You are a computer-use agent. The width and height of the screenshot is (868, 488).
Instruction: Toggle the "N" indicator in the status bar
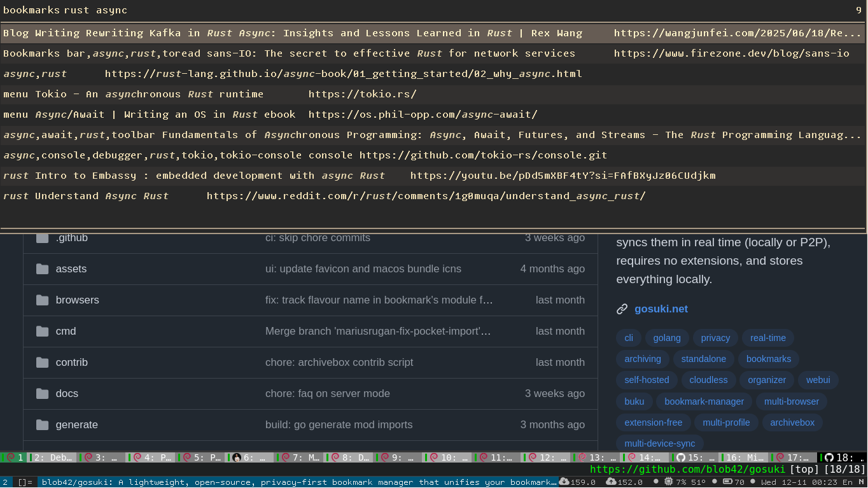pos(863,482)
